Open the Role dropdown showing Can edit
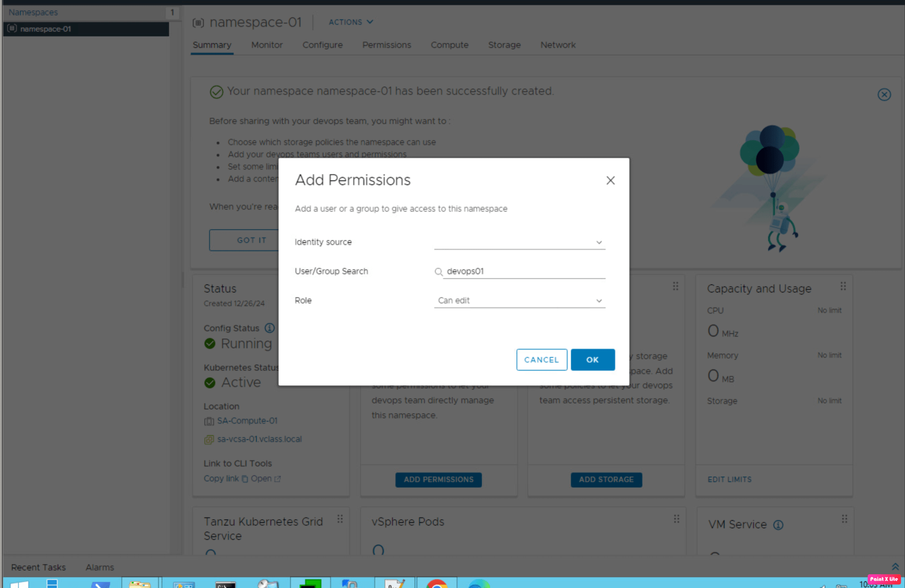Screen dimensions: 905x588 (x=599, y=300)
